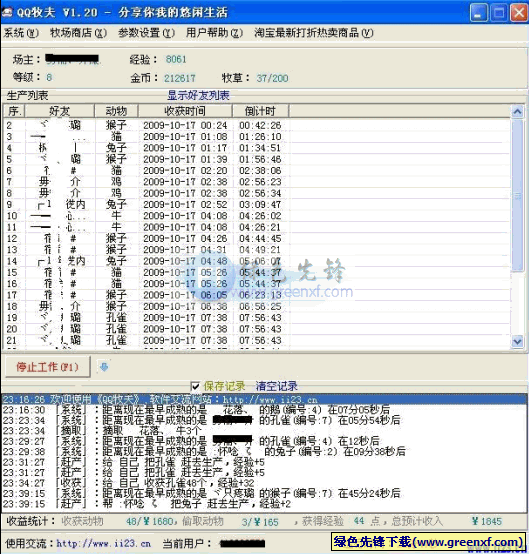Click the blue down-arrow icon beside 停止工作
The image size is (529, 554).
104,367
